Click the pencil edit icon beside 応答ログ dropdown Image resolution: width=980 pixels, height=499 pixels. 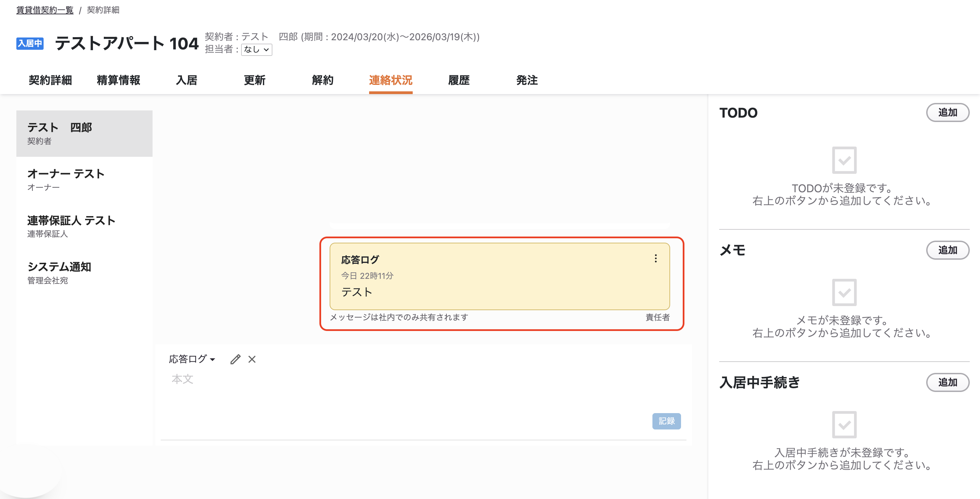236,359
